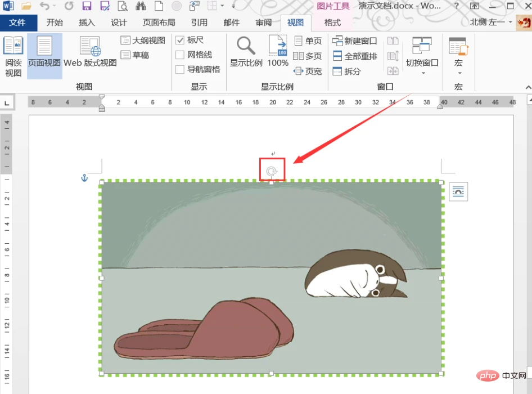Click the Undo arrow icon
Image resolution: width=532 pixels, height=394 pixels.
[x=44, y=6]
